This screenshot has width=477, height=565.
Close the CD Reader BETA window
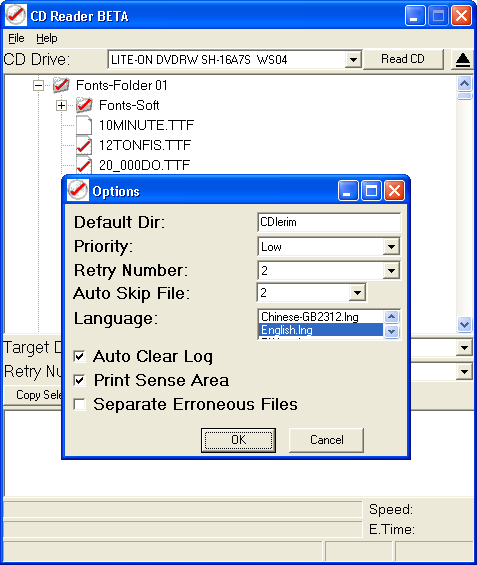pos(461,16)
